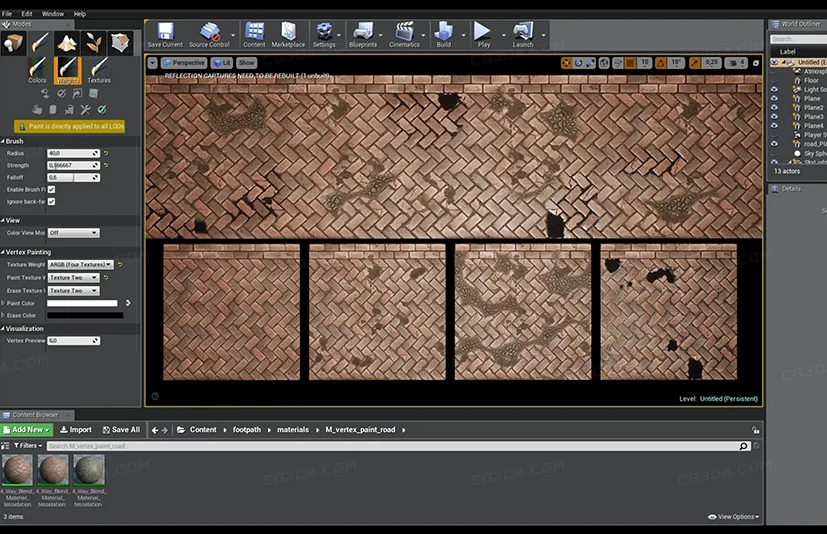Switch to the Content Browser tab
The height and width of the screenshot is (534, 827).
[35, 415]
